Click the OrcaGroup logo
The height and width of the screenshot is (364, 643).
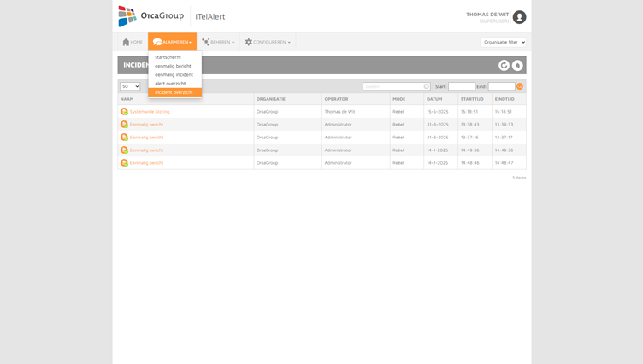tap(150, 16)
